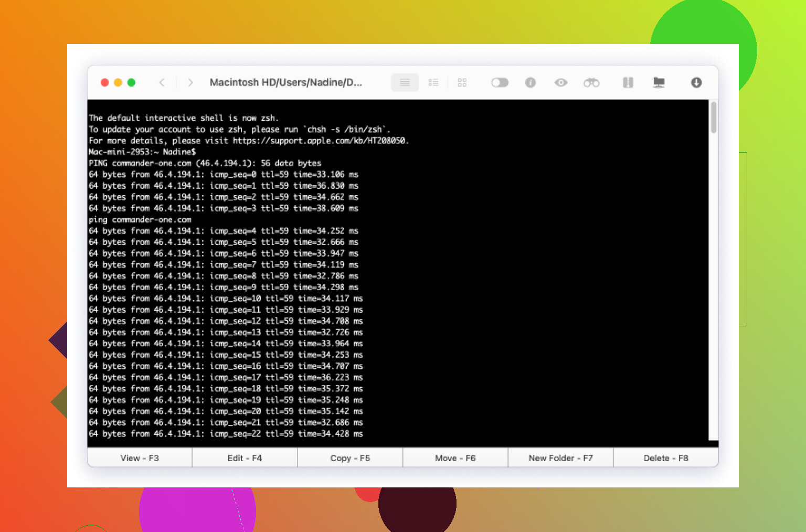Click the eye Quick Look icon

[x=561, y=82]
